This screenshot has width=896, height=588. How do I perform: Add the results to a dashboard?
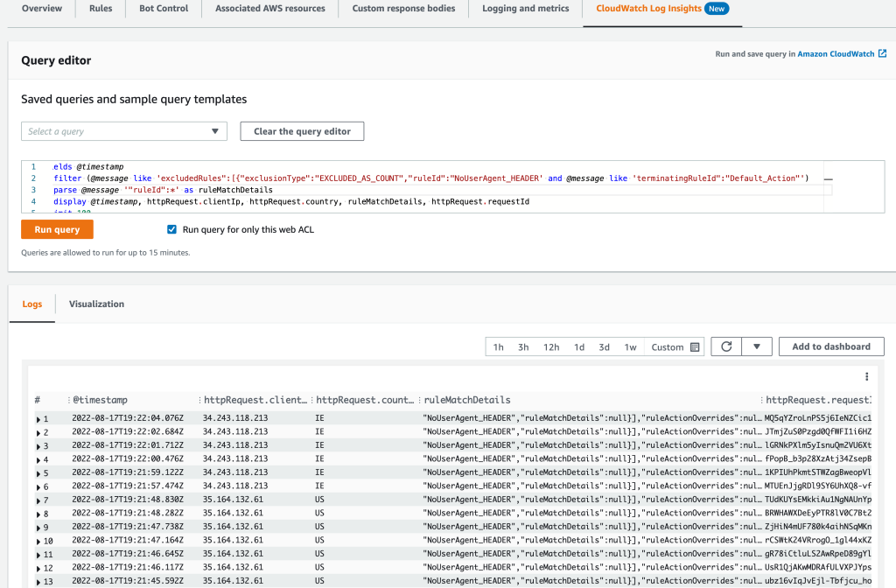click(x=830, y=346)
